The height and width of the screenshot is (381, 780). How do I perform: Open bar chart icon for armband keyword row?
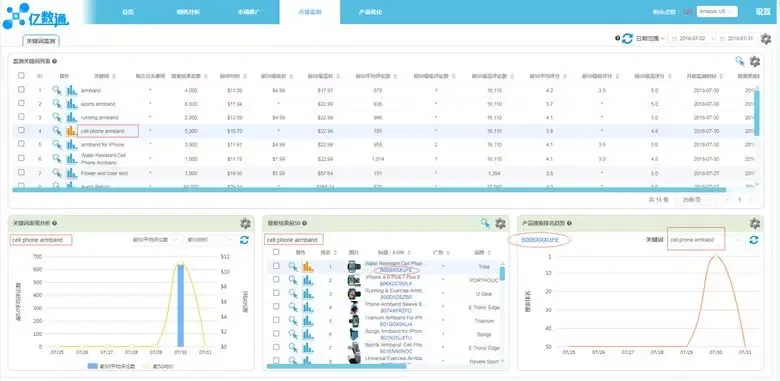tap(72, 90)
